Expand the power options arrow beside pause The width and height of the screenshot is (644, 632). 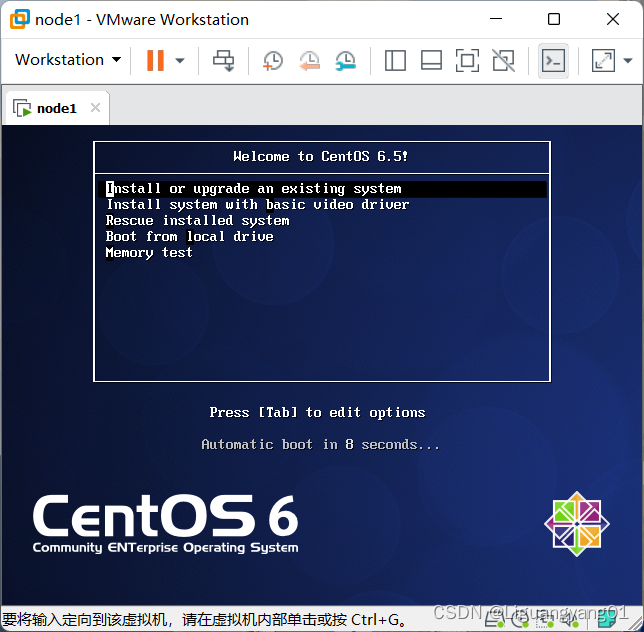(x=180, y=61)
